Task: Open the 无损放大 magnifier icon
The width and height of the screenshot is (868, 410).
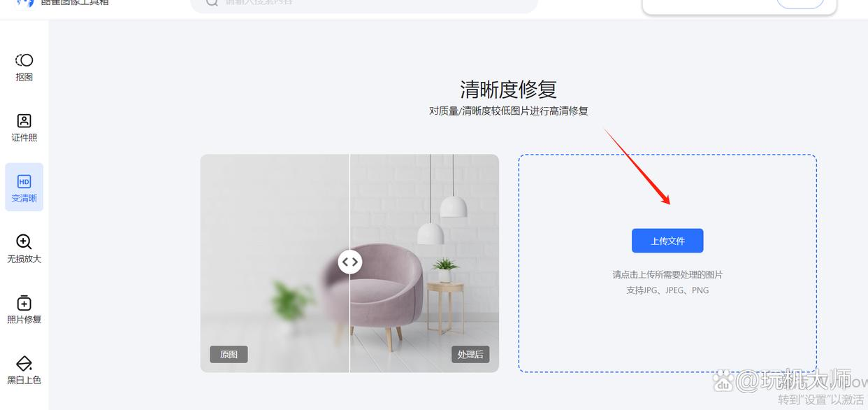Action: tap(24, 242)
